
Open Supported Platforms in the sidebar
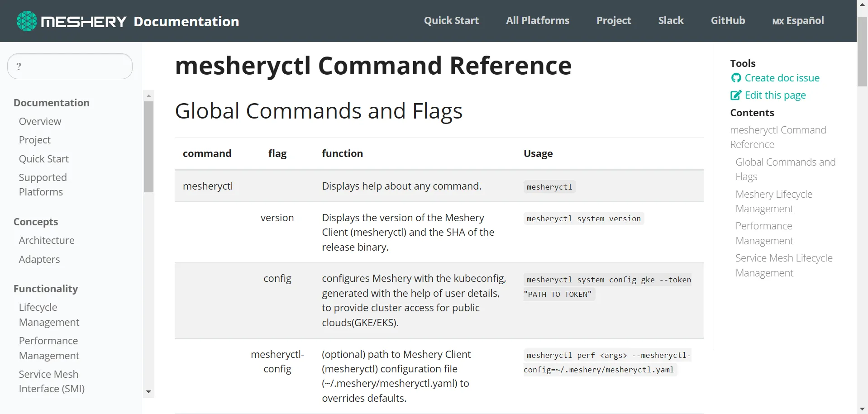[43, 184]
